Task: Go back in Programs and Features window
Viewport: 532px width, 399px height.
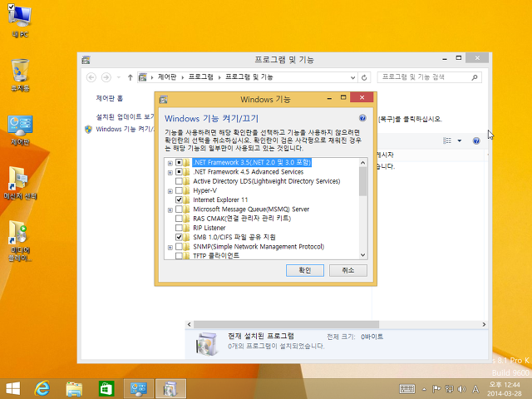Action: tap(91, 77)
